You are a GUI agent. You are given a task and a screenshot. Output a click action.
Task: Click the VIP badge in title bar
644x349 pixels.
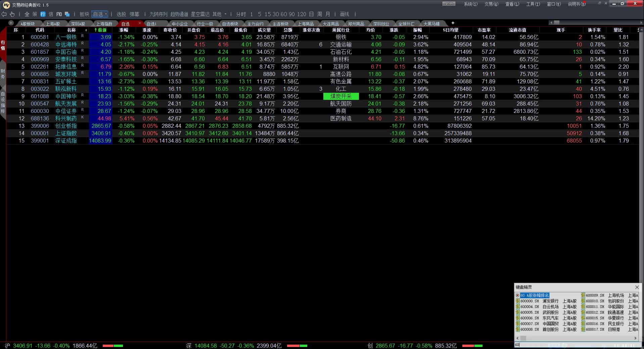449,4
